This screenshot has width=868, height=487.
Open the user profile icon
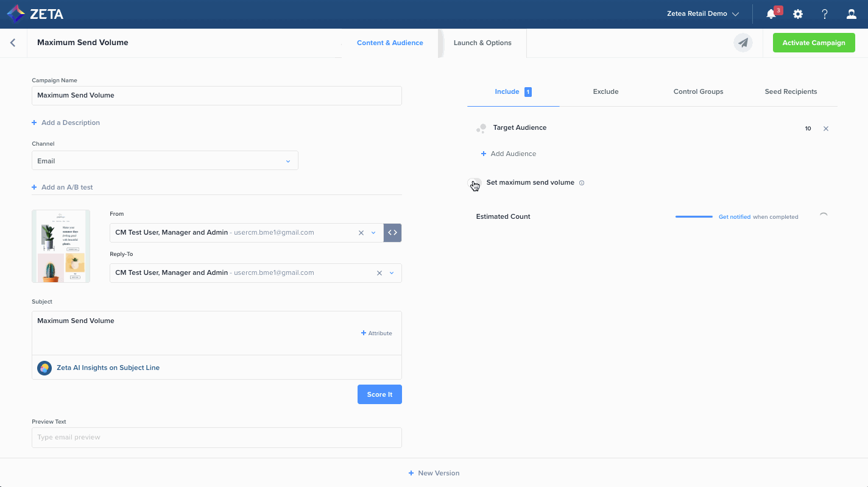(x=852, y=14)
